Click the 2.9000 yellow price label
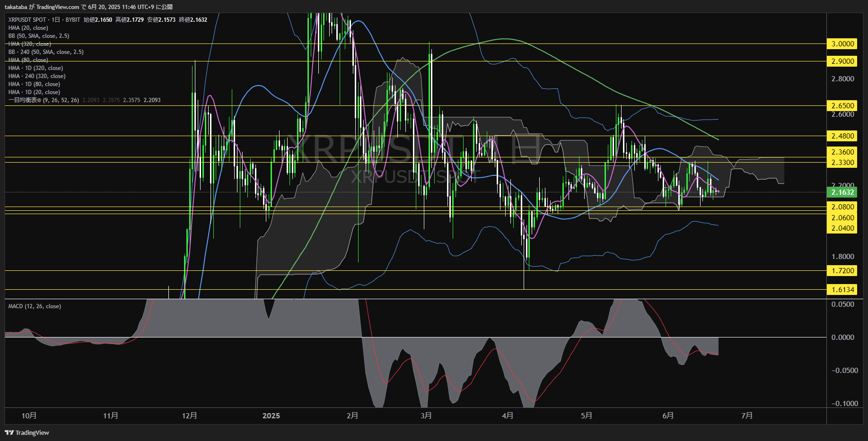 pyautogui.click(x=842, y=61)
